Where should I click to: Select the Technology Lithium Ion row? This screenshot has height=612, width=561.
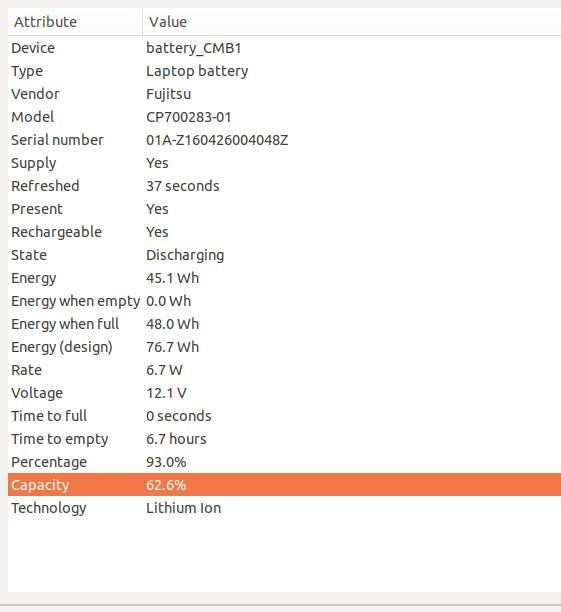(284, 509)
